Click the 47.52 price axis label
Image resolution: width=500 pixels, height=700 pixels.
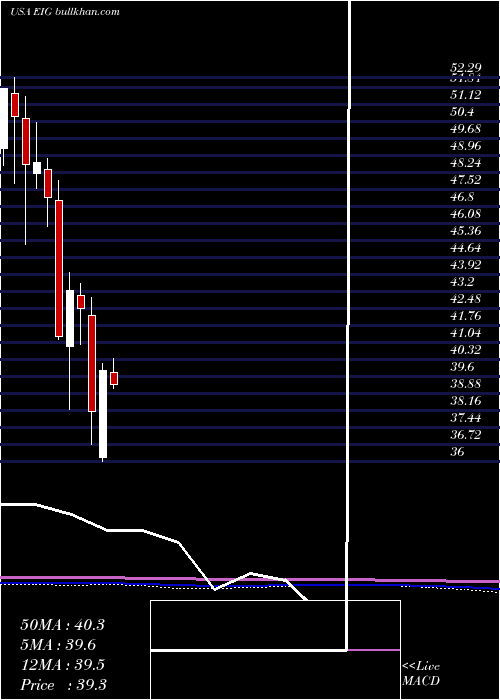click(466, 180)
